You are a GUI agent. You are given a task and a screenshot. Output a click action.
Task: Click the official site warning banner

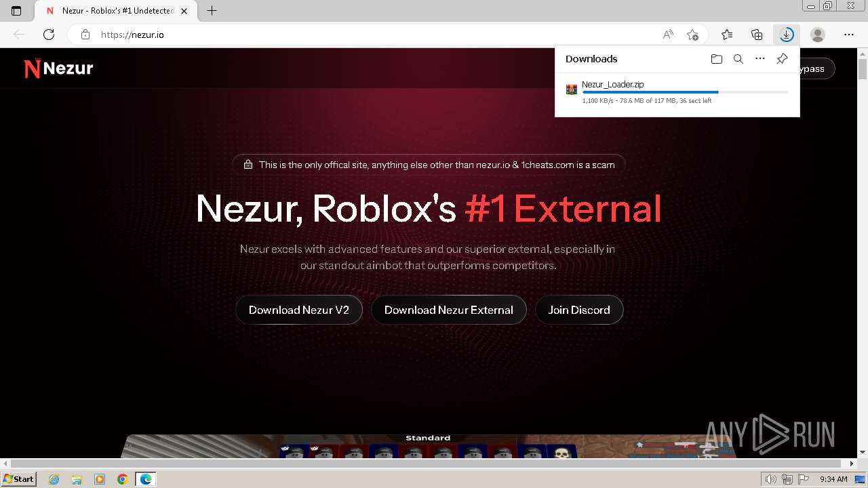point(429,165)
